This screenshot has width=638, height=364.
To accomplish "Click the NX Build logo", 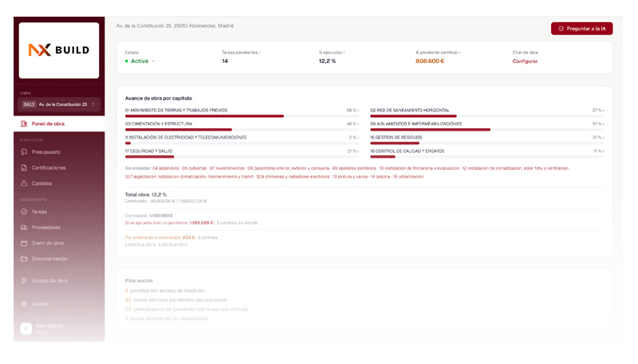I will (59, 50).
